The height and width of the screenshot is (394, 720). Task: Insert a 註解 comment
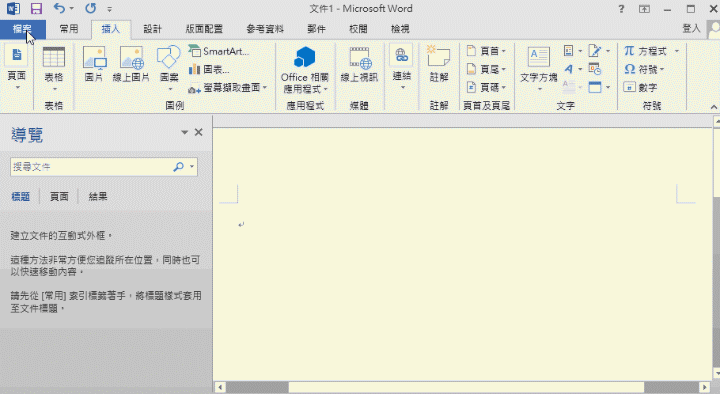pos(439,64)
